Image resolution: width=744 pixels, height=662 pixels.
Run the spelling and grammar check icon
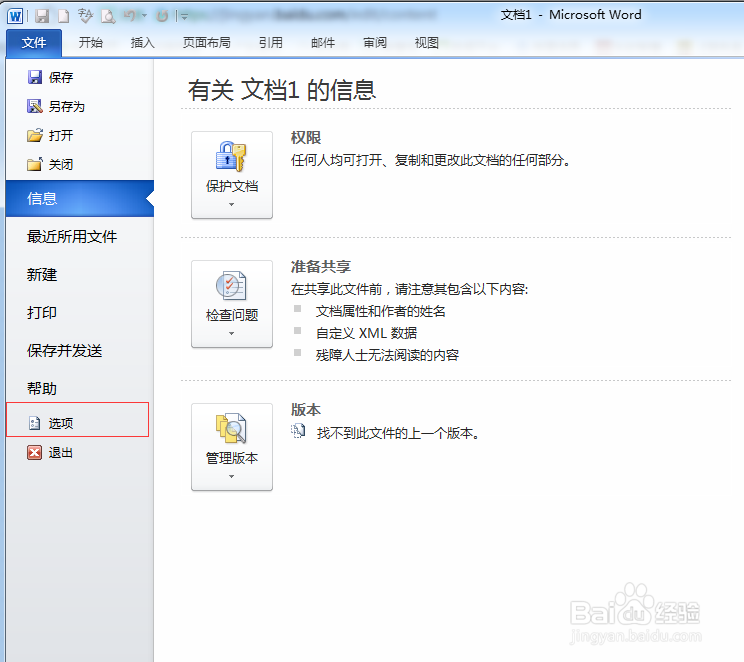[85, 16]
